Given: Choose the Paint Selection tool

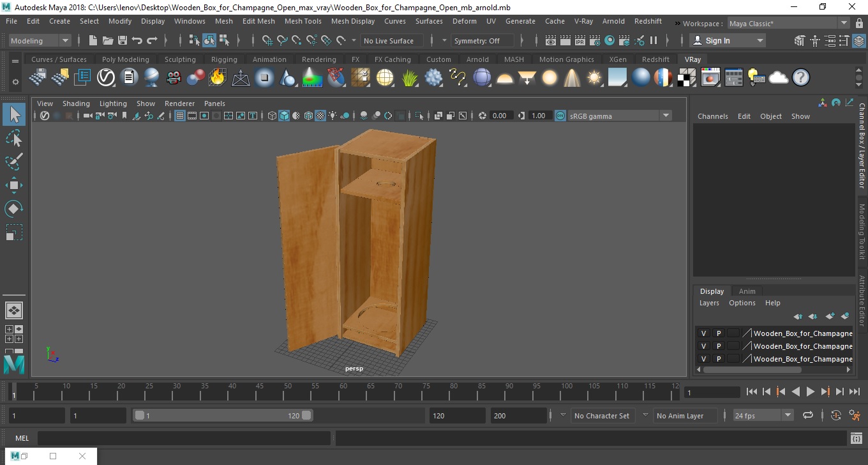Looking at the screenshot, I should click(x=14, y=162).
